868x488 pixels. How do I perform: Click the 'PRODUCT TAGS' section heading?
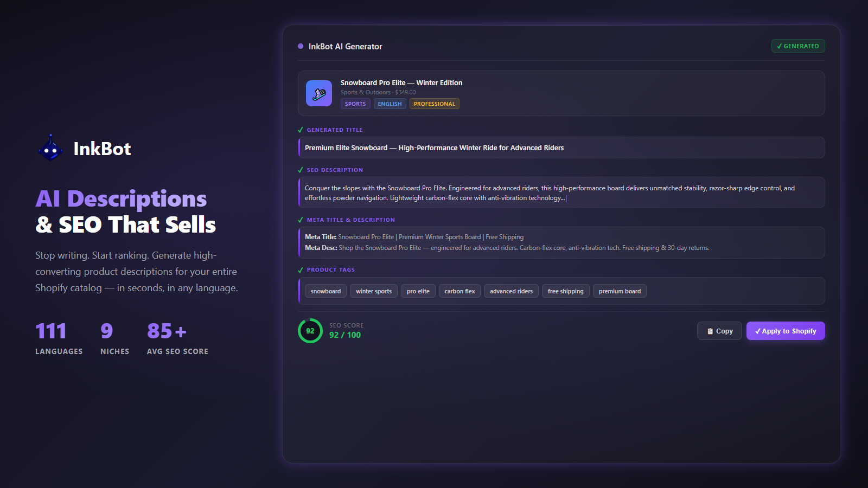point(331,270)
